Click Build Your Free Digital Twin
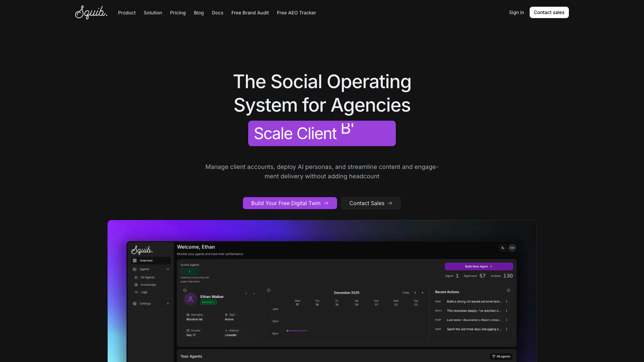Viewport: 644px width, 362px height. pyautogui.click(x=290, y=203)
